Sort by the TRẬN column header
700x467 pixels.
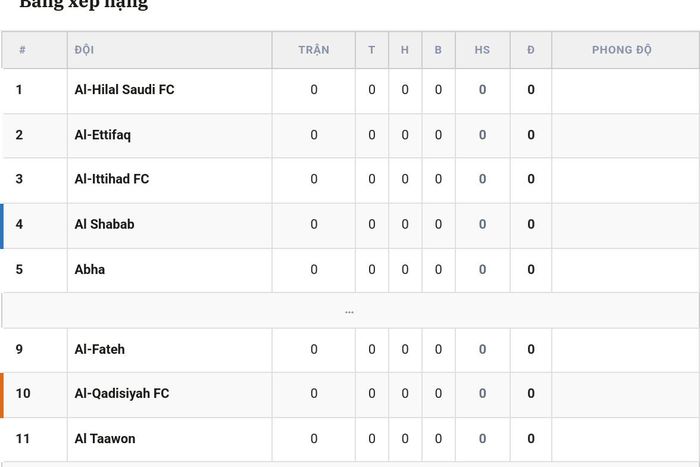pos(314,50)
